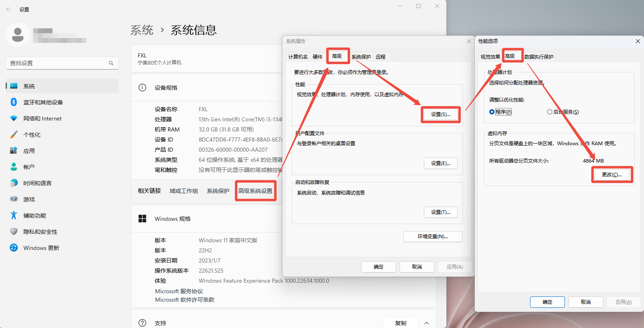The height and width of the screenshot is (328, 644).
Task: Switch to 系统保护 tab in 系统属性
Action: [361, 57]
